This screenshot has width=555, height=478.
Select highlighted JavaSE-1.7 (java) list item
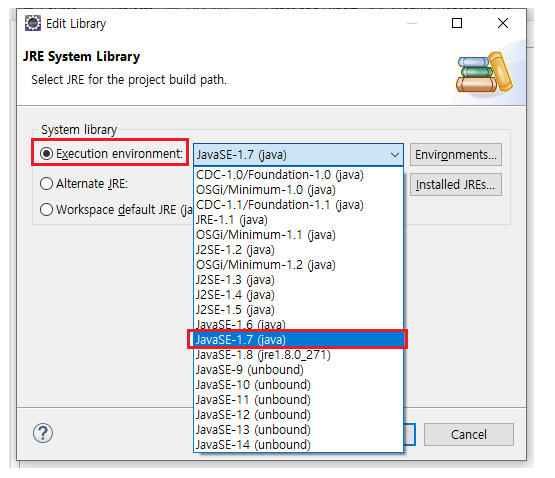298,340
